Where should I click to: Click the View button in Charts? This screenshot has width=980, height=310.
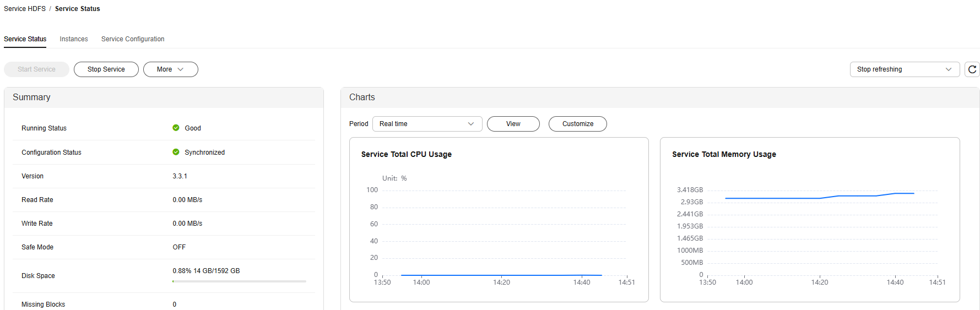coord(513,124)
